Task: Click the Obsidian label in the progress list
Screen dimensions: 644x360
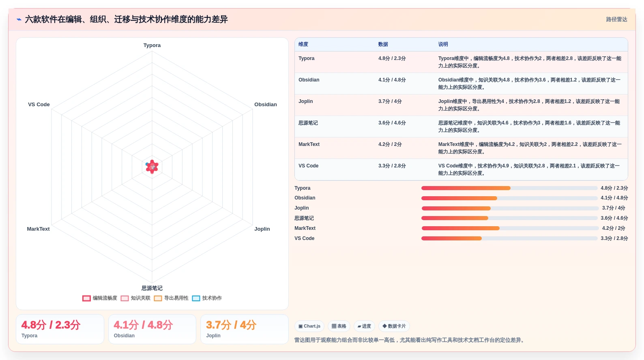Action: click(x=305, y=198)
